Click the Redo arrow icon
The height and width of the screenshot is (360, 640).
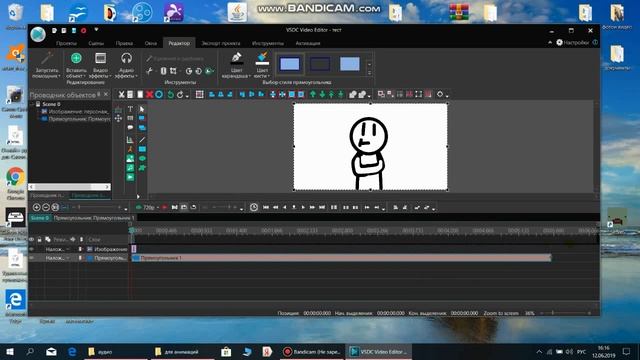point(180,95)
